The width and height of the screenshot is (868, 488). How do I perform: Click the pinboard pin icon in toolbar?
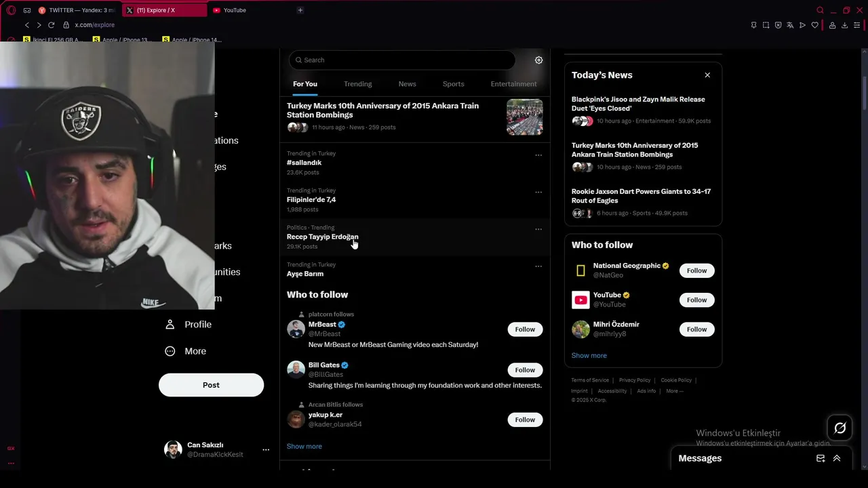coord(753,25)
